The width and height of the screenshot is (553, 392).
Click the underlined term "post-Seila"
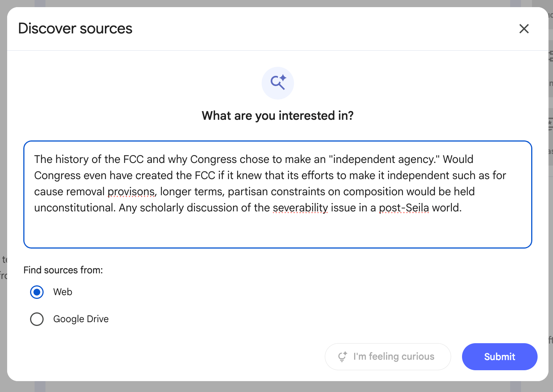(404, 208)
